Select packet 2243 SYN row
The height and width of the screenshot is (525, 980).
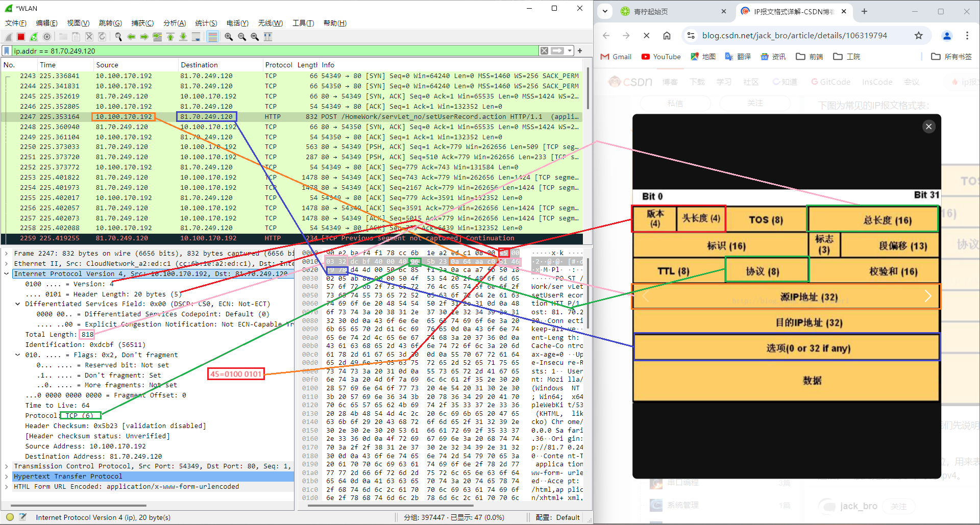pyautogui.click(x=292, y=76)
